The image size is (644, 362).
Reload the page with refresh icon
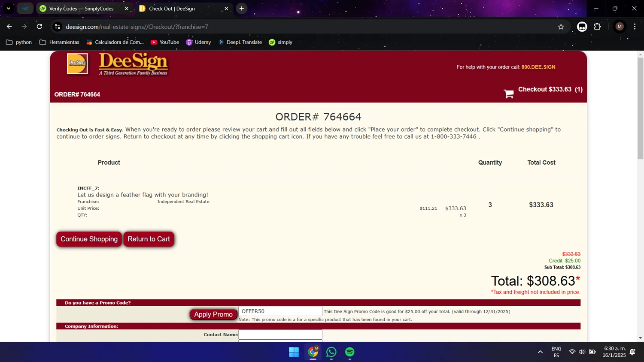tap(39, 27)
